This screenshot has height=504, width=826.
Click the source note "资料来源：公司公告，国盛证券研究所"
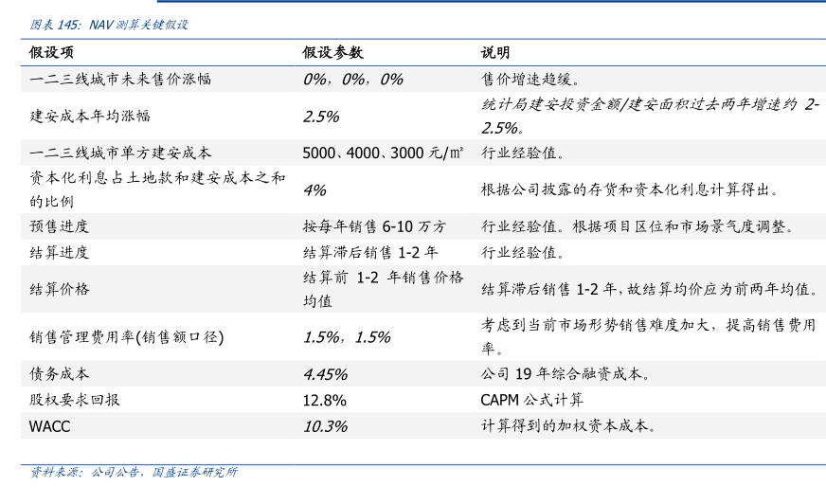click(134, 473)
